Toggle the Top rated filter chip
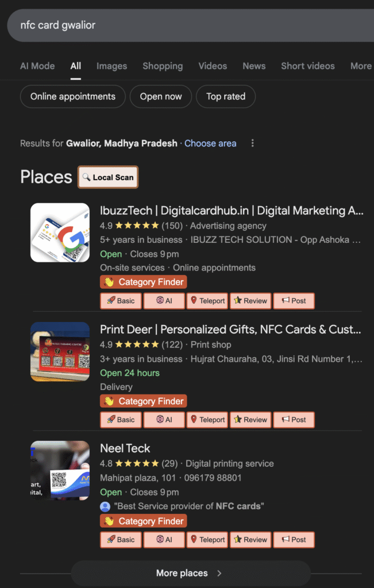Image resolution: width=374 pixels, height=588 pixels. tap(226, 96)
